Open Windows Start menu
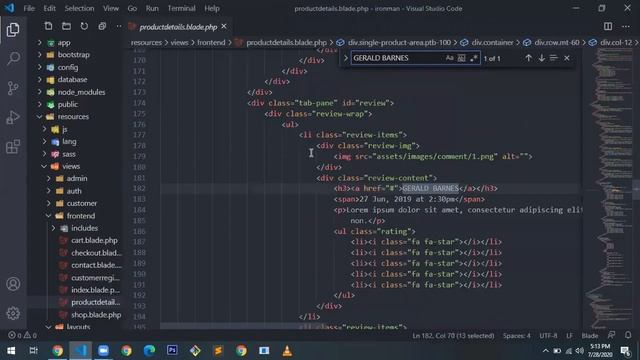The image size is (640, 360). pos(11,351)
